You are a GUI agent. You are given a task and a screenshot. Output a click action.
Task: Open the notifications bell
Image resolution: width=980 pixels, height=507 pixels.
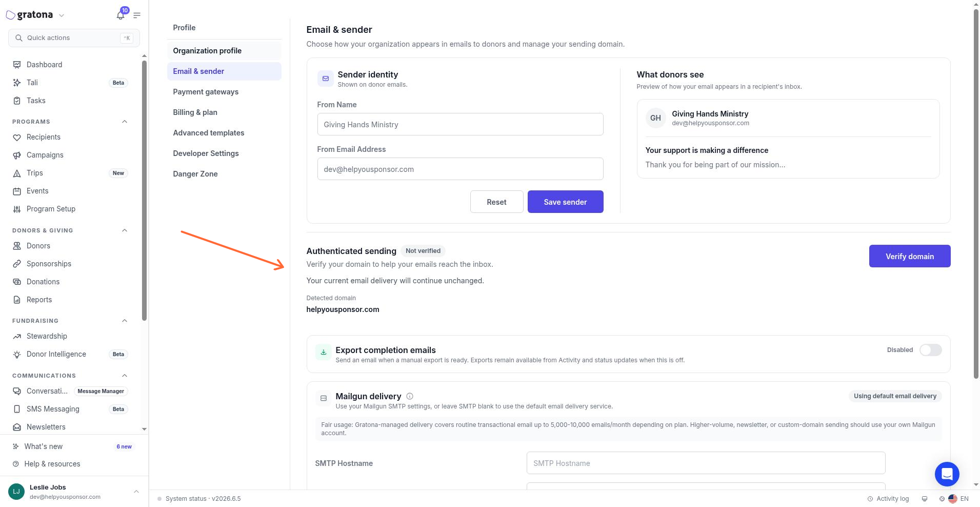[x=121, y=15]
